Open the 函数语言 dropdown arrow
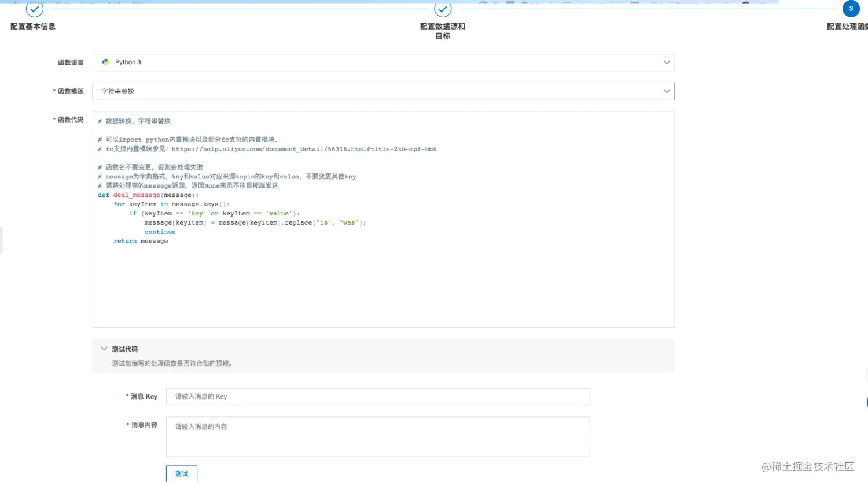 tap(667, 63)
